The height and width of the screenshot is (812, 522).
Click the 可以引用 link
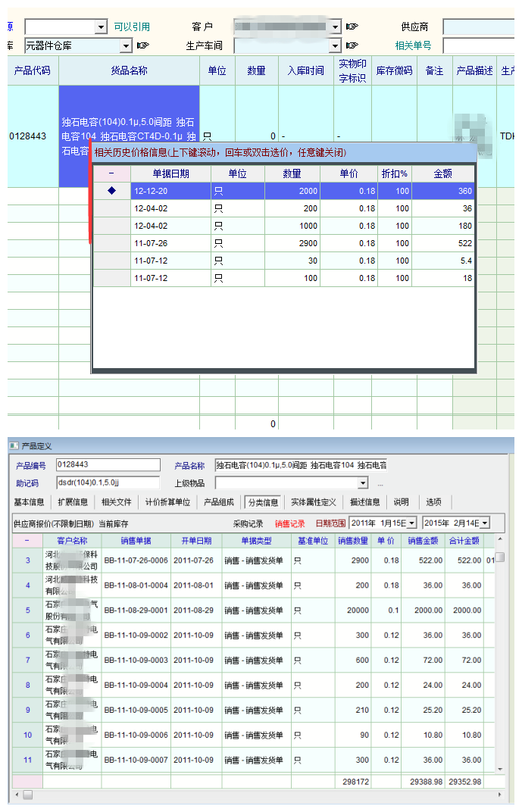(132, 27)
